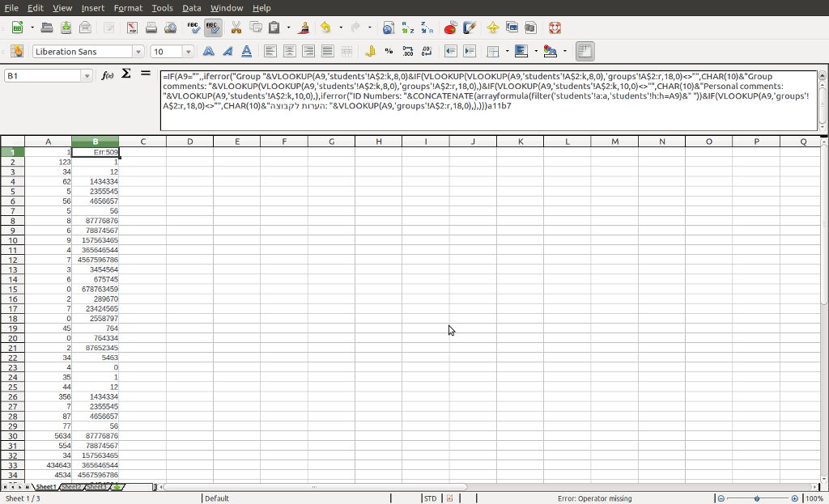Click the zoom slider handle
This screenshot has width=829, height=504.
click(757, 498)
